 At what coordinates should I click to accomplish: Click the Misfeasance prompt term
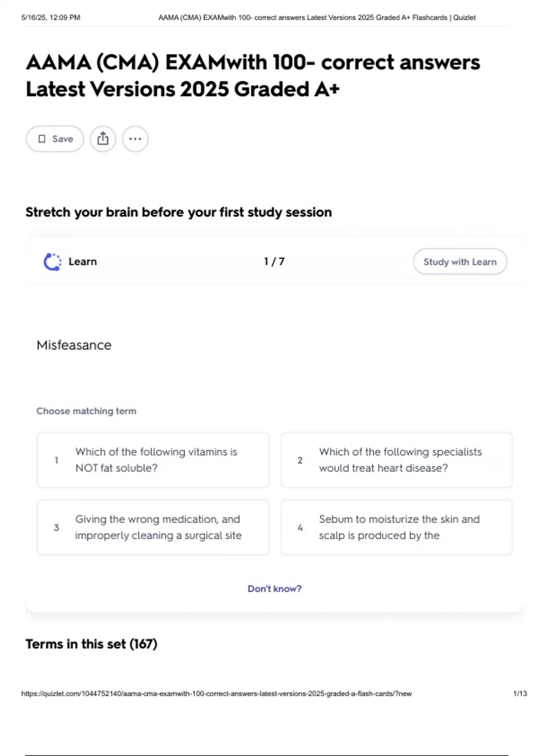pyautogui.click(x=74, y=345)
